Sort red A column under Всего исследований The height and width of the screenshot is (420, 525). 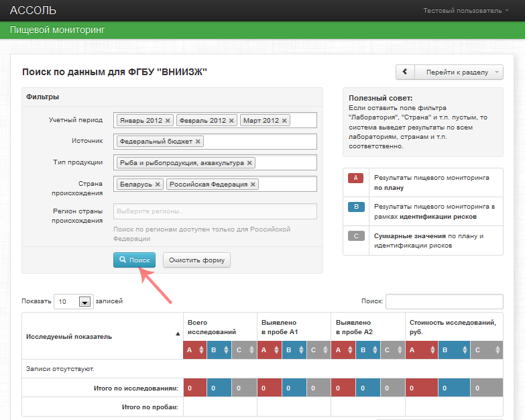tap(195, 350)
